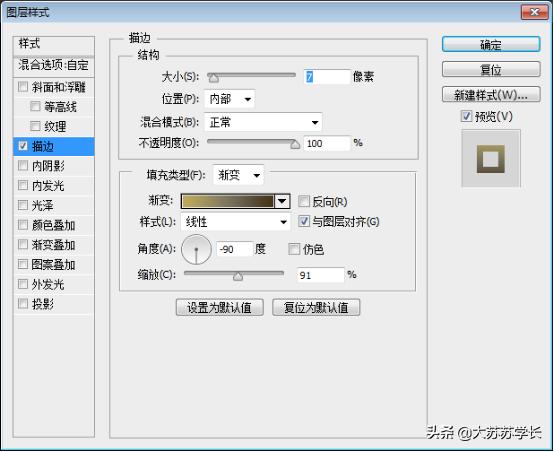This screenshot has height=452, width=554.
Task: Turn on the 光泽 checkbox
Action: pyautogui.click(x=23, y=205)
